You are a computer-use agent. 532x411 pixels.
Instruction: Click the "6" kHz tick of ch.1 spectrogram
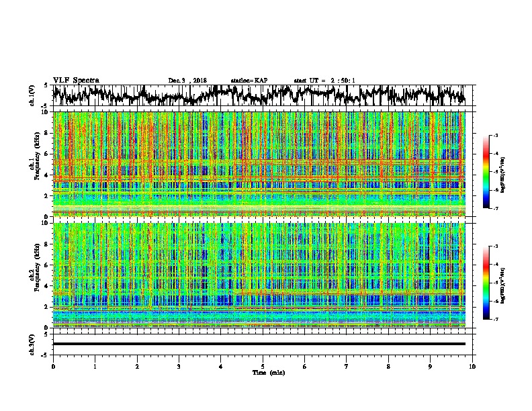coord(48,154)
